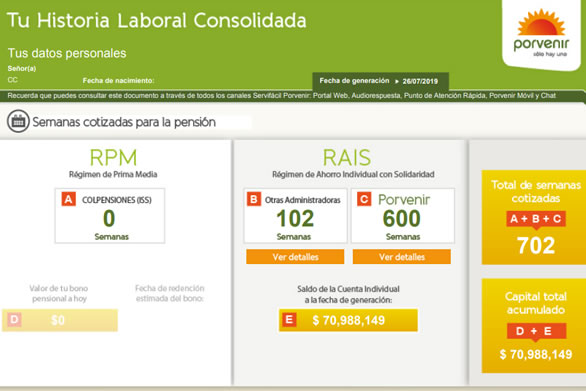Click the Señor(a) label
This screenshot has height=391, width=586.
coord(22,68)
